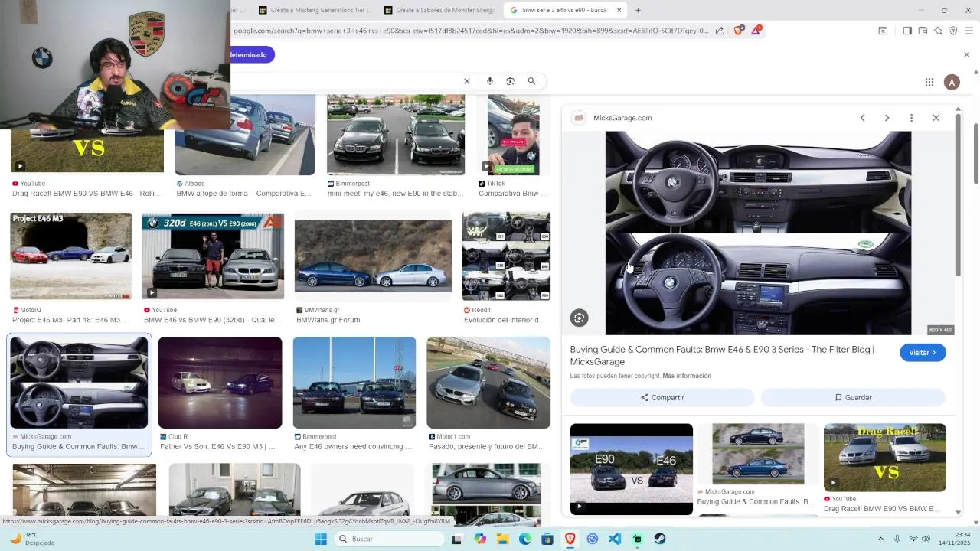Open Copilot from taskbar
The width and height of the screenshot is (980, 551).
pos(480,539)
